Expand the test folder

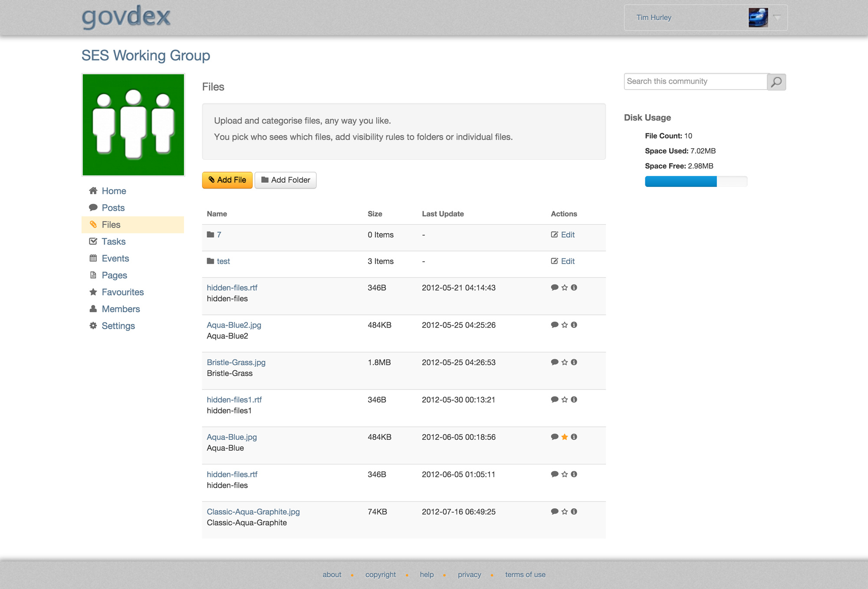223,261
